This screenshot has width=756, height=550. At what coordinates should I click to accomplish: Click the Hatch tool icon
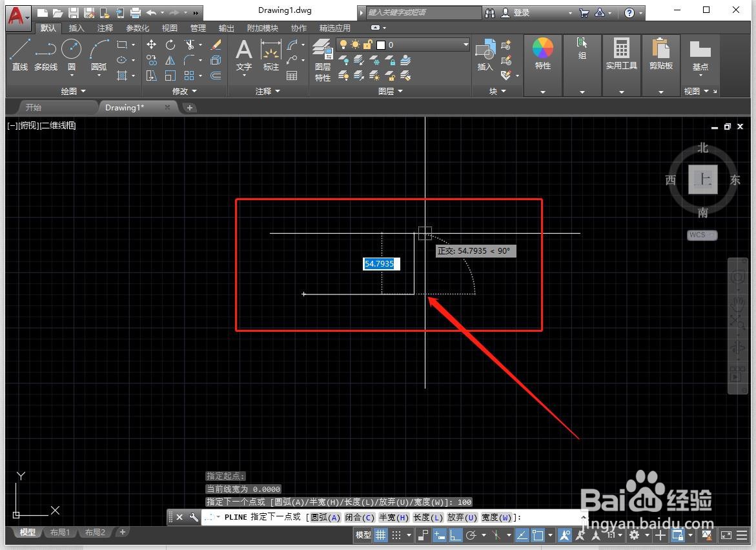pyautogui.click(x=122, y=76)
